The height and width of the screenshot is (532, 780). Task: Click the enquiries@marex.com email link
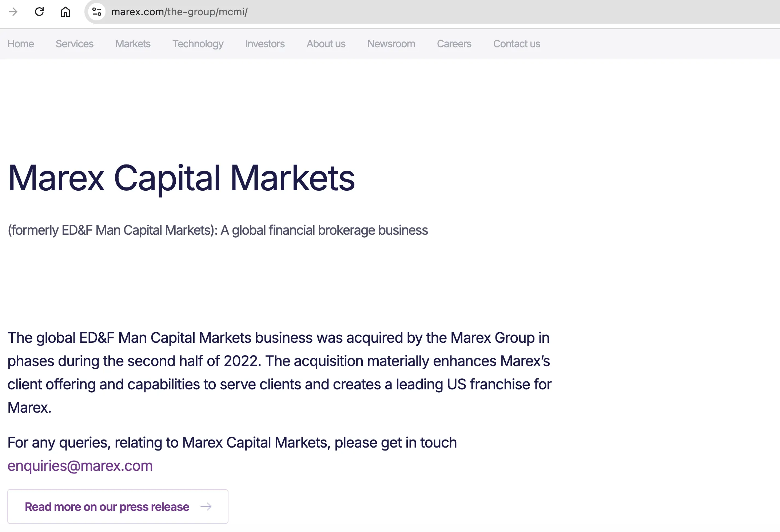click(x=80, y=466)
